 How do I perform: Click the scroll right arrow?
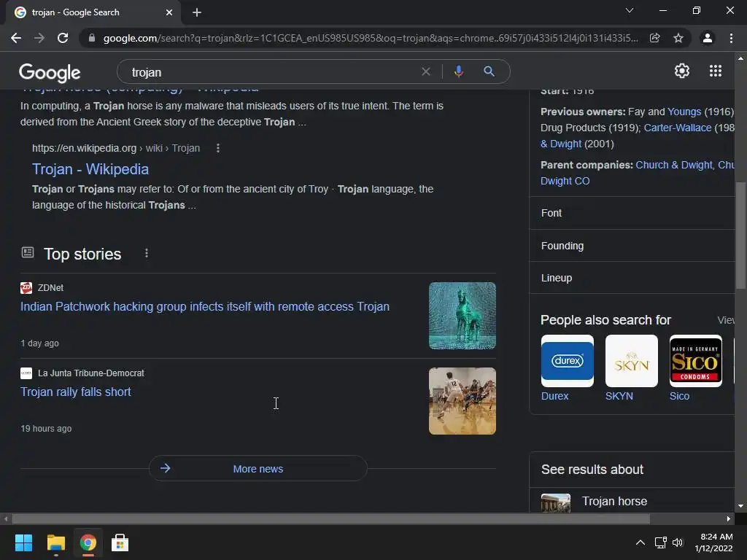click(729, 518)
